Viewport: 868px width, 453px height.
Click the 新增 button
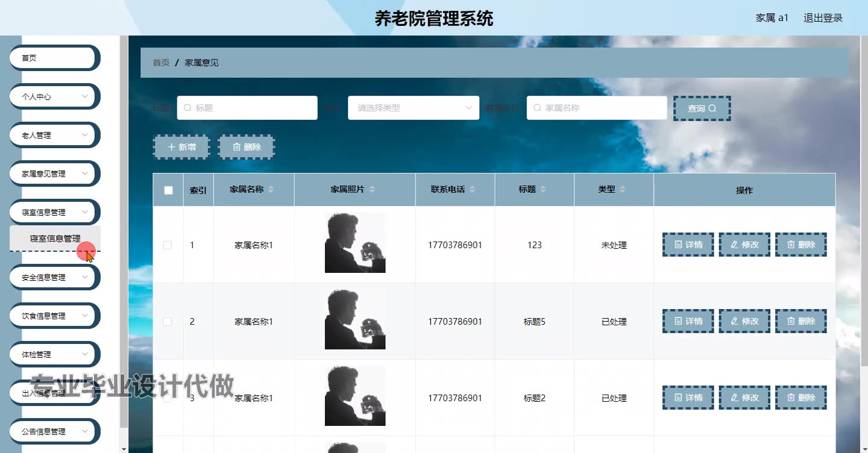point(181,147)
